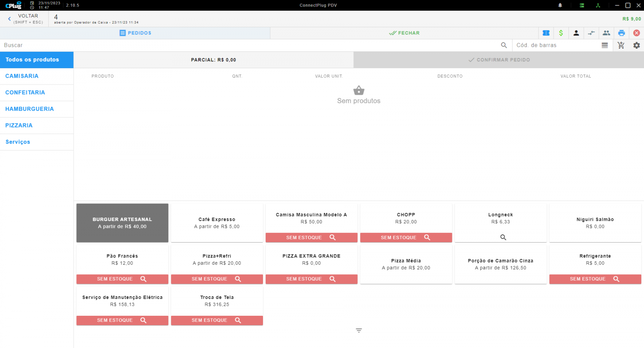
Task: Click the VOLTAR back button
Action: click(x=25, y=19)
